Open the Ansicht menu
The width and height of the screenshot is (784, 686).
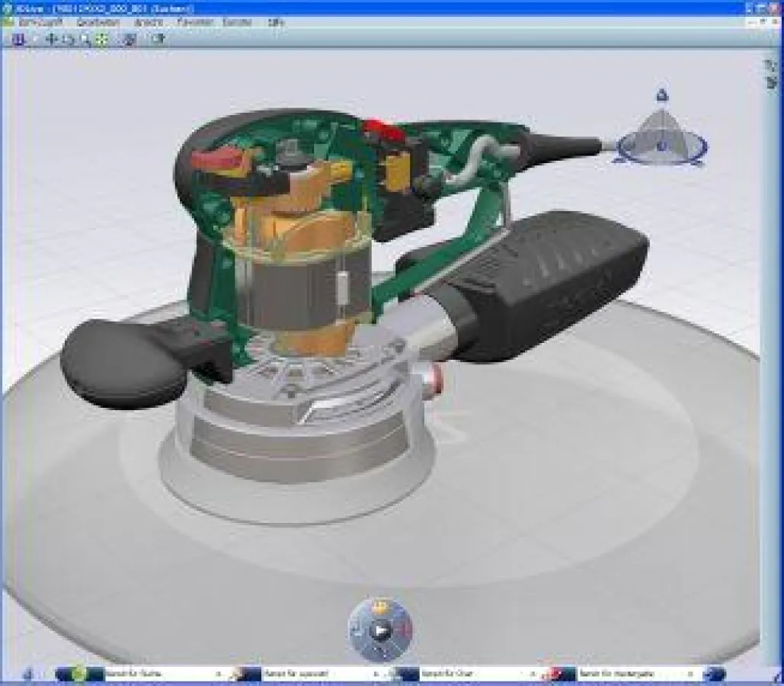pyautogui.click(x=147, y=23)
